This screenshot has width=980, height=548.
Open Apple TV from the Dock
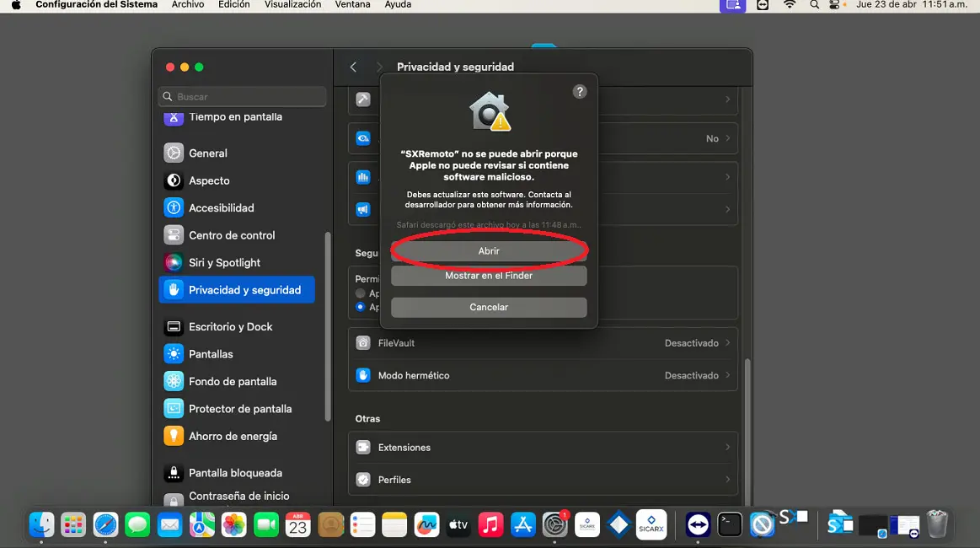458,525
